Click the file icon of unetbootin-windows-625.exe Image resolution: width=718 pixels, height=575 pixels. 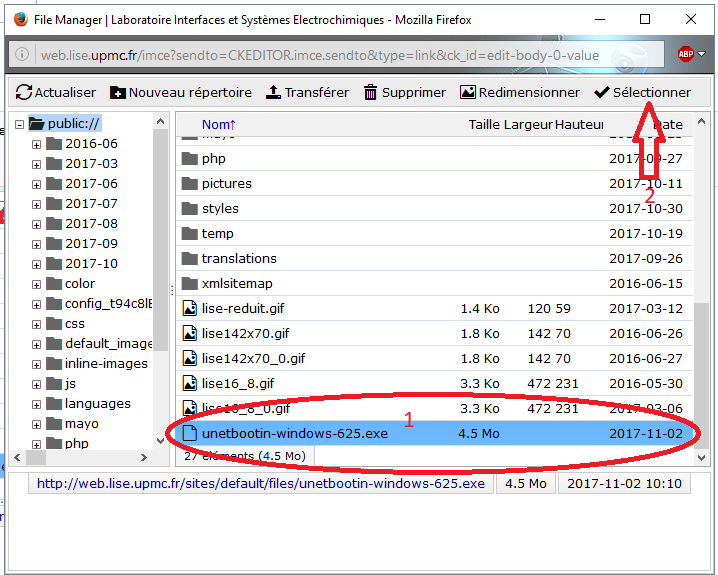(x=190, y=433)
